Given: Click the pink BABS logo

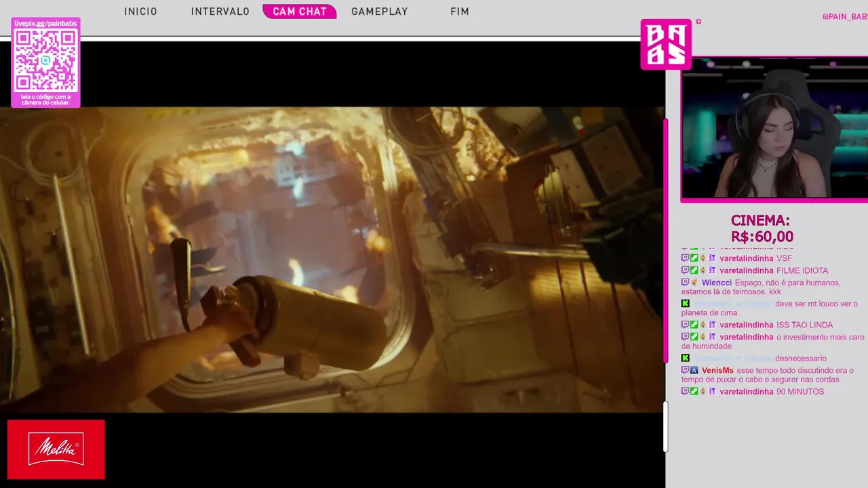Looking at the screenshot, I should [x=666, y=44].
